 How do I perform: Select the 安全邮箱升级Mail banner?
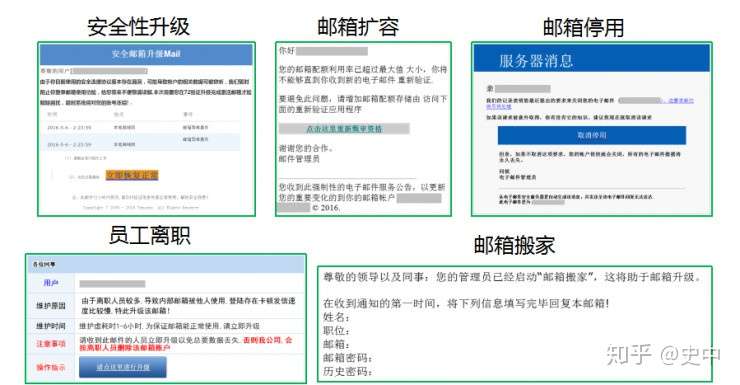coord(146,54)
